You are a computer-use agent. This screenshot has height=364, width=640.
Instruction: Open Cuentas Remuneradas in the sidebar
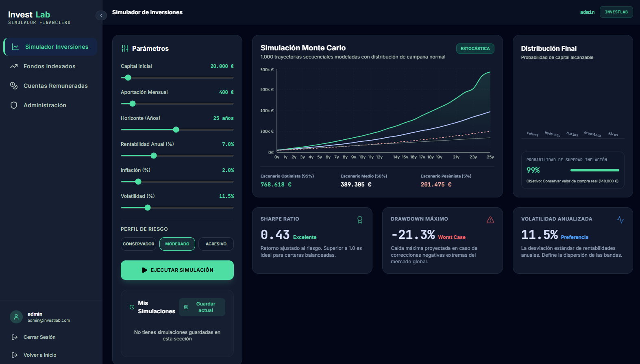tap(50, 86)
